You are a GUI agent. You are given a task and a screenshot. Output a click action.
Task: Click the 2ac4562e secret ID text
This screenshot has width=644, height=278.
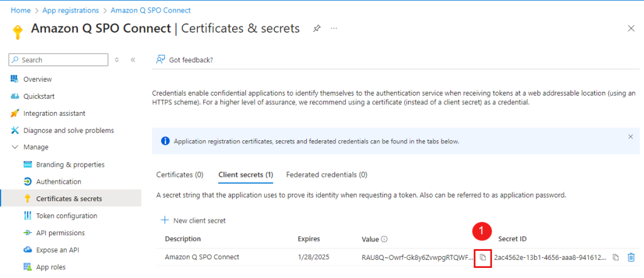pos(550,257)
